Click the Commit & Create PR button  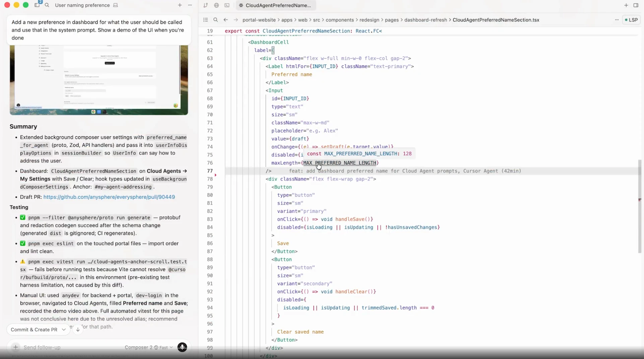pyautogui.click(x=34, y=330)
